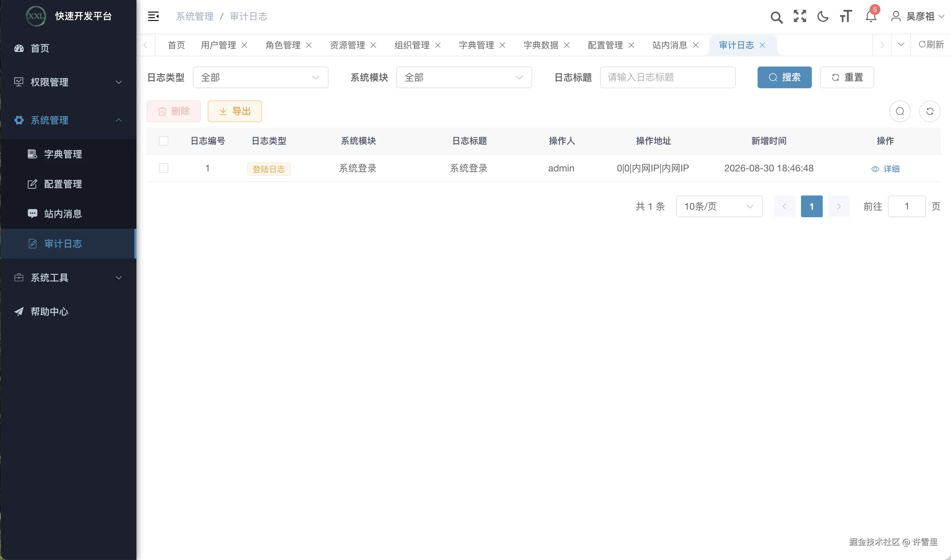Switch to the 用户管理 tab
Image resolution: width=951 pixels, height=560 pixels.
pyautogui.click(x=219, y=45)
